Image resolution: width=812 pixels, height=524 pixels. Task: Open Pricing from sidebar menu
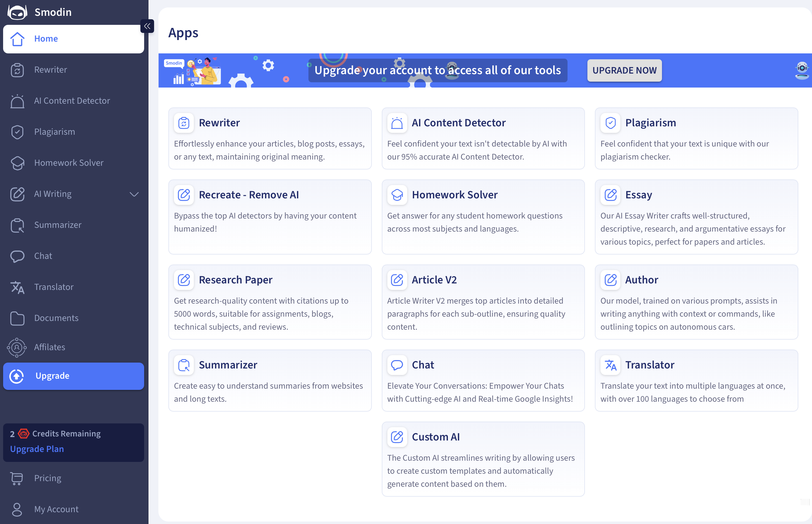pos(48,478)
